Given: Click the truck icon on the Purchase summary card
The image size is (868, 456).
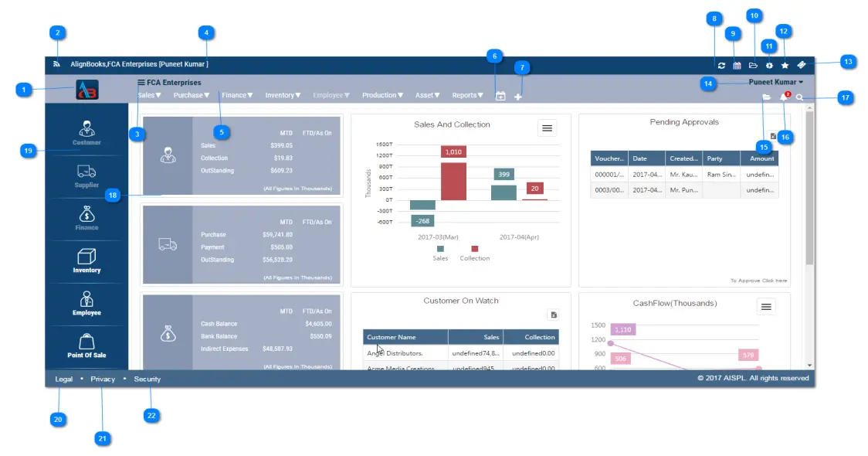Looking at the screenshot, I should (168, 244).
